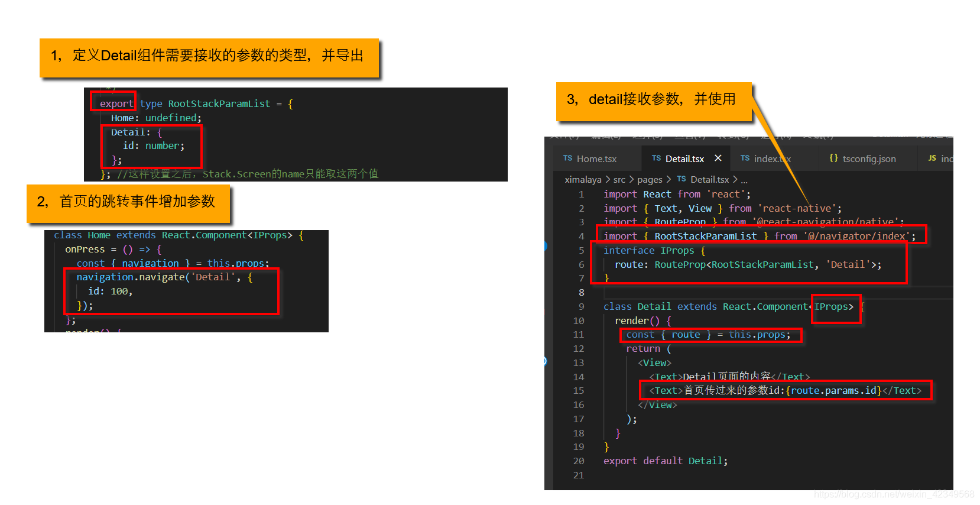Click the IProps generic on line 9
This screenshot has width=980, height=505.
point(831,306)
